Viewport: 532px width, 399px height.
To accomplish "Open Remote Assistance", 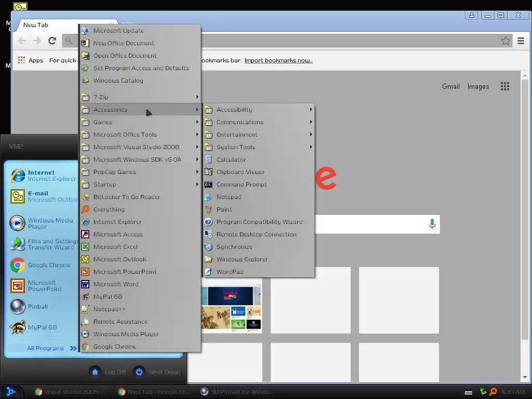I will coord(140,322).
